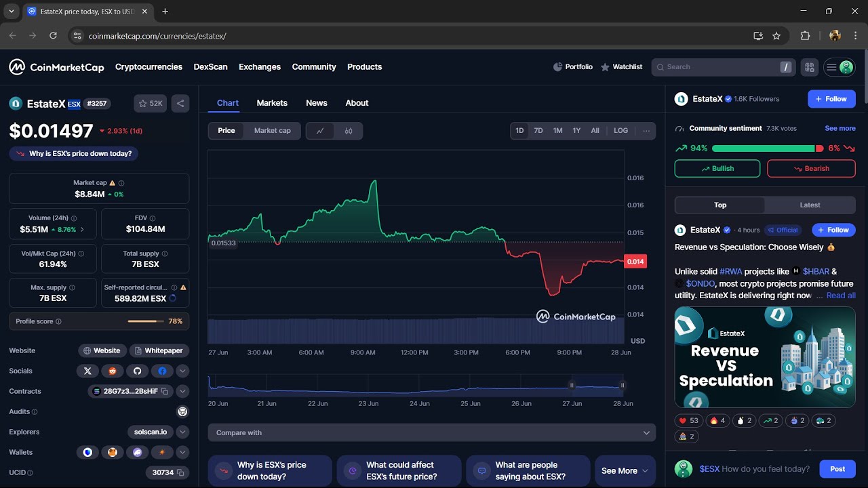Follow EstateX in the community header
This screenshot has height=488, width=868.
click(x=831, y=99)
